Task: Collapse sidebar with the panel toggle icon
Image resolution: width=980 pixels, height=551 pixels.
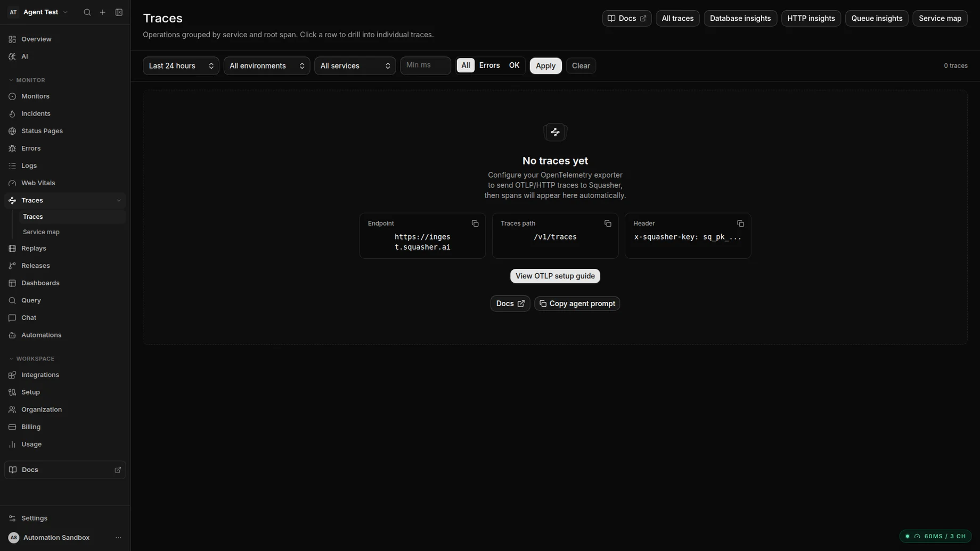Action: coord(119,12)
